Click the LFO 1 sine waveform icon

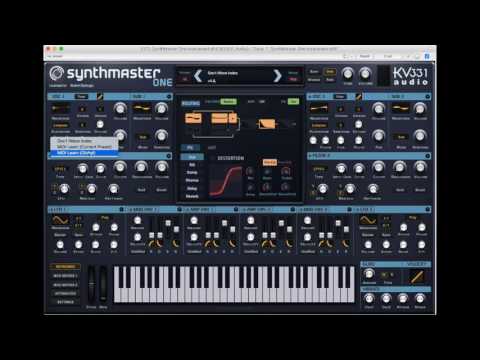click(60, 220)
